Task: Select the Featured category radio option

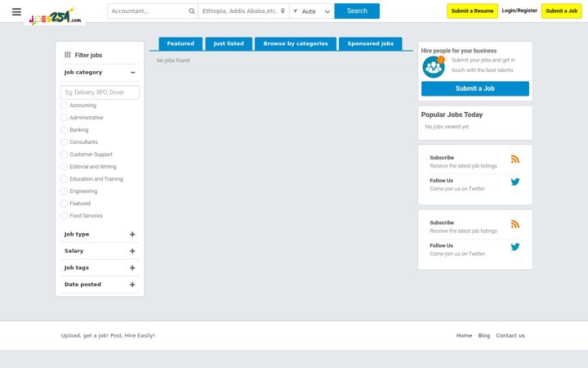Action: [65, 204]
